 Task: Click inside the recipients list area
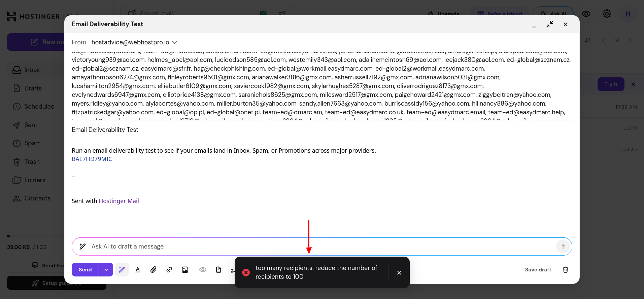322,86
